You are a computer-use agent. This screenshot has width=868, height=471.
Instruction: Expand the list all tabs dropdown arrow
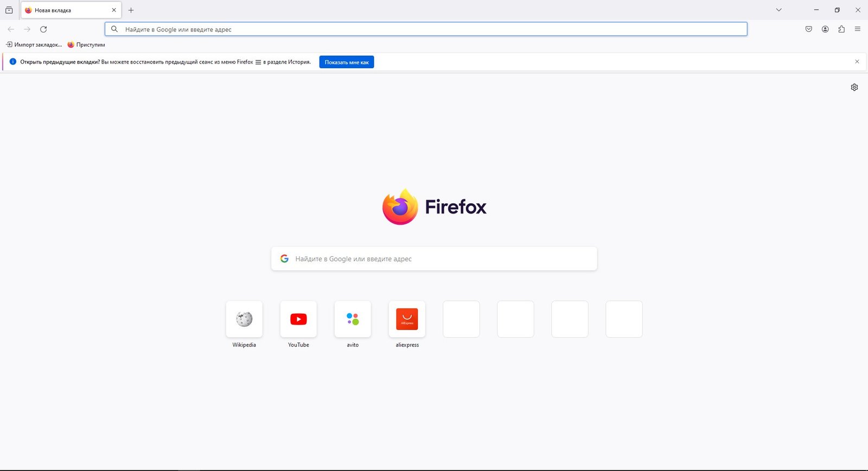coord(778,10)
